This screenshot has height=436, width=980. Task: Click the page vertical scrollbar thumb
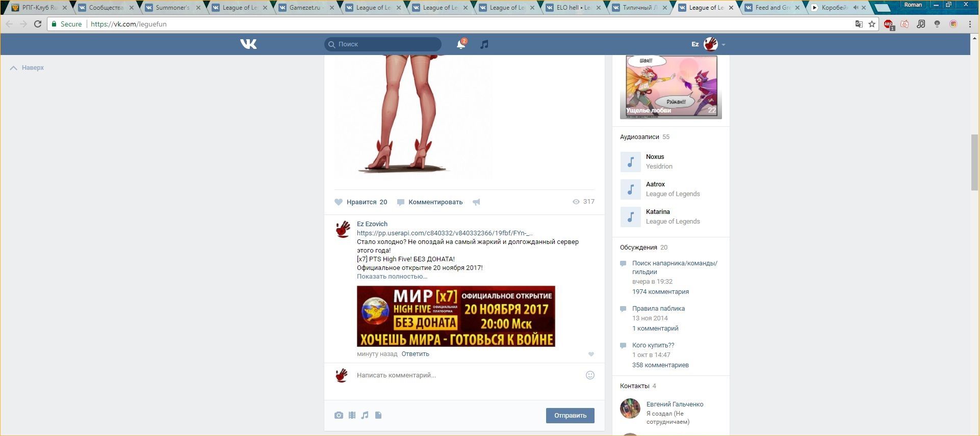[975, 162]
